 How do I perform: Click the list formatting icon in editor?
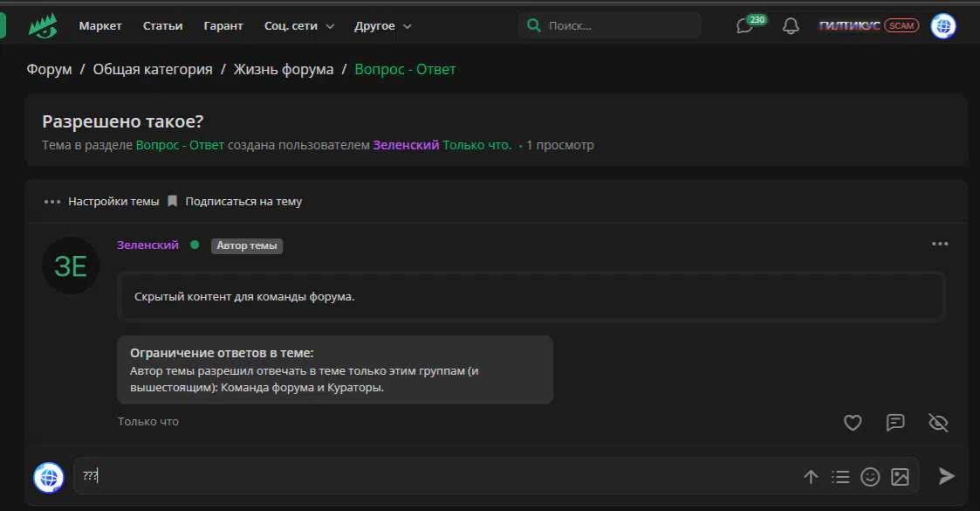(x=840, y=477)
